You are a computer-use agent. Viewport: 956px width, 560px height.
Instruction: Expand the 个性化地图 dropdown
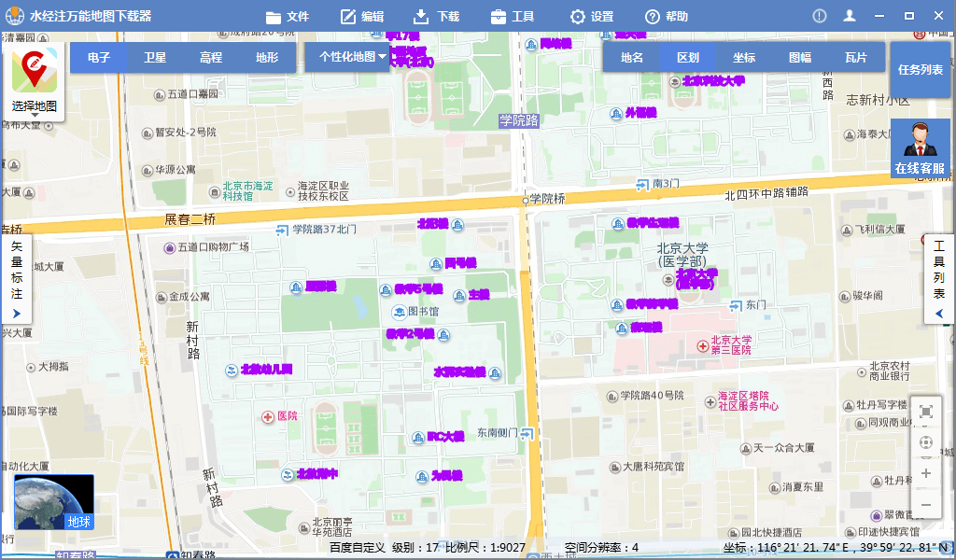(347, 57)
